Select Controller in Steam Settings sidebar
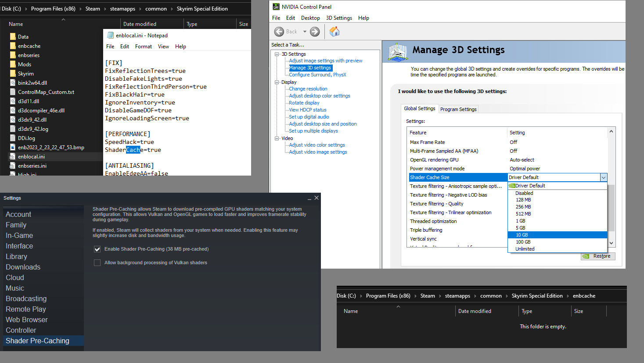The image size is (644, 363). click(x=21, y=330)
